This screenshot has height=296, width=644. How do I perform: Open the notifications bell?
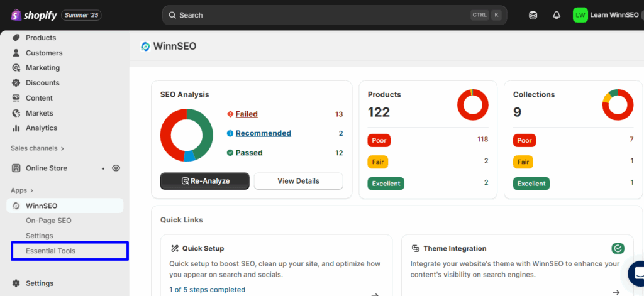pyautogui.click(x=557, y=15)
